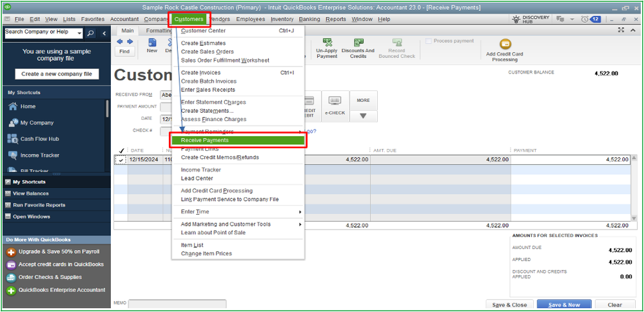
Task: Click Save & Close button
Action: (509, 305)
